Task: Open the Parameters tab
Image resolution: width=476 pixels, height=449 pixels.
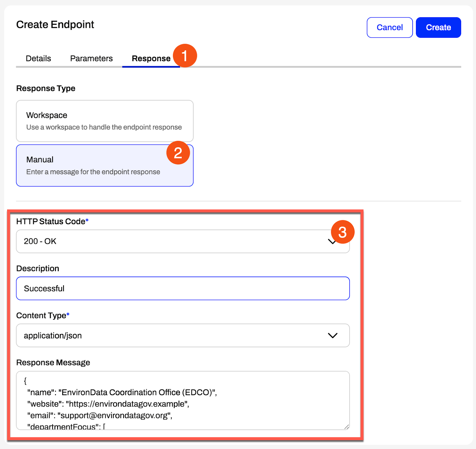Action: pos(91,59)
